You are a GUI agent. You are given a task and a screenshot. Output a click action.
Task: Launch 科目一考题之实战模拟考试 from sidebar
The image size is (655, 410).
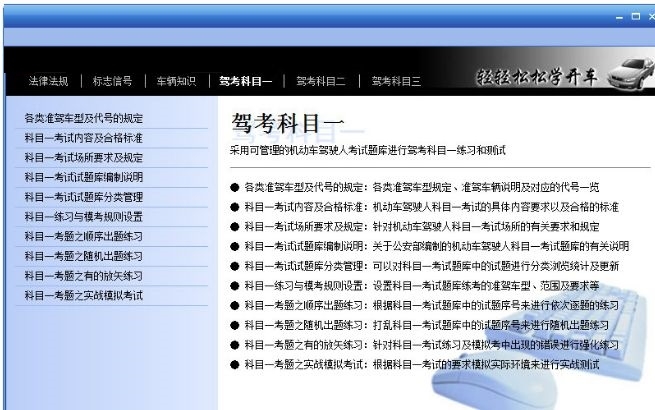[x=84, y=295]
